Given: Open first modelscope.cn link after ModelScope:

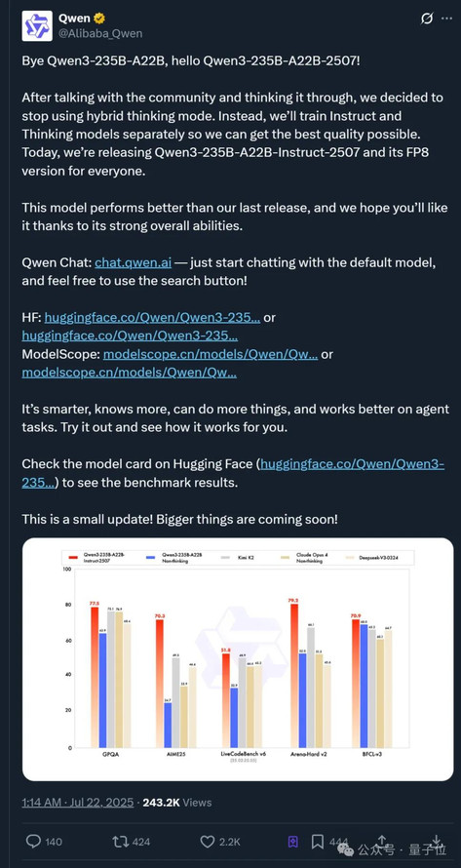Looking at the screenshot, I should click(x=211, y=354).
